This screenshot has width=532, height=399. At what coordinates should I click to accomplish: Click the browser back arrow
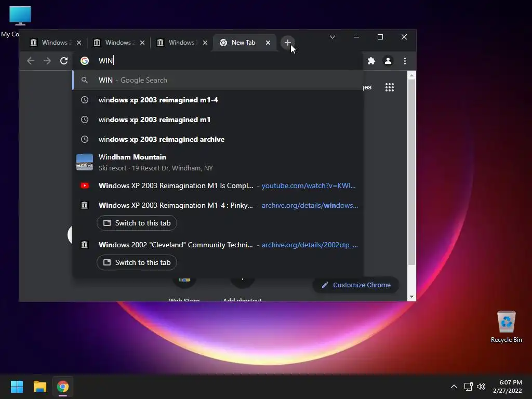pos(31,61)
